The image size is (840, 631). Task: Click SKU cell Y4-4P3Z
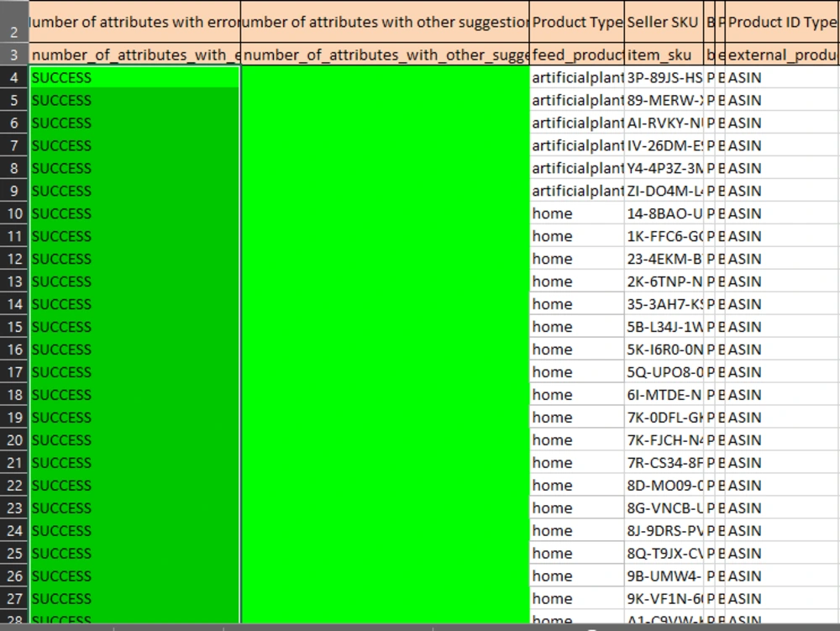tap(664, 168)
